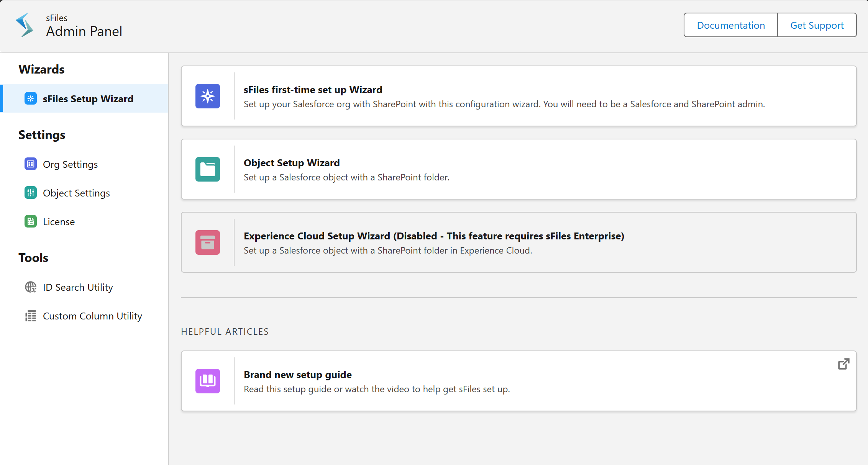Click the HELPFUL ARTICLES heading

[x=225, y=332]
